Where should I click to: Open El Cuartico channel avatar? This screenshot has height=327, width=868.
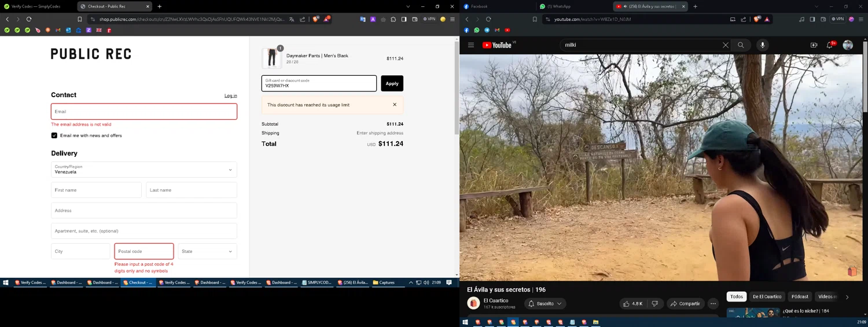point(473,303)
